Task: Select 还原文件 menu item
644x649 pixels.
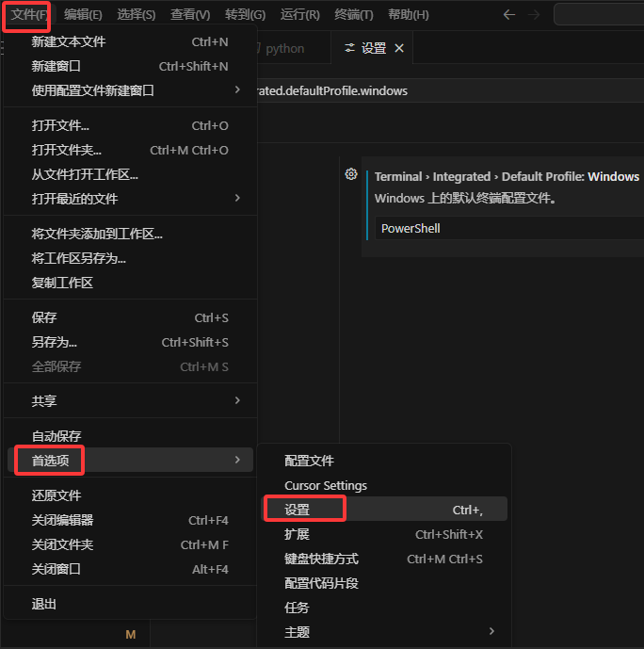Action: (130, 495)
